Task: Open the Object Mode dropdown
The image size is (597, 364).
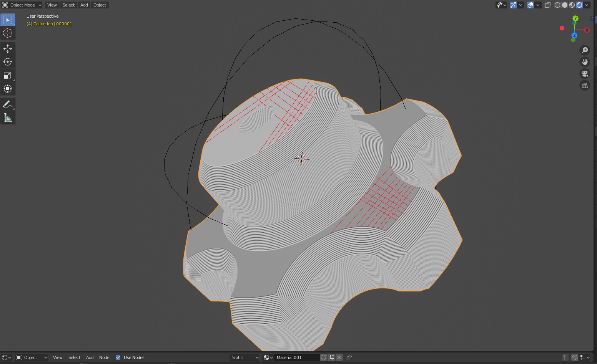Action: pyautogui.click(x=22, y=5)
